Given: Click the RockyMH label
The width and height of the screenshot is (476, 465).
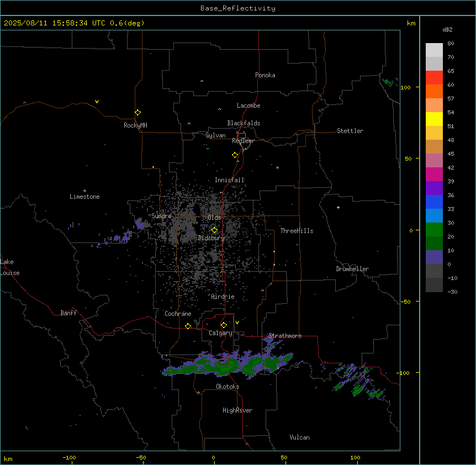Looking at the screenshot, I should [x=135, y=125].
